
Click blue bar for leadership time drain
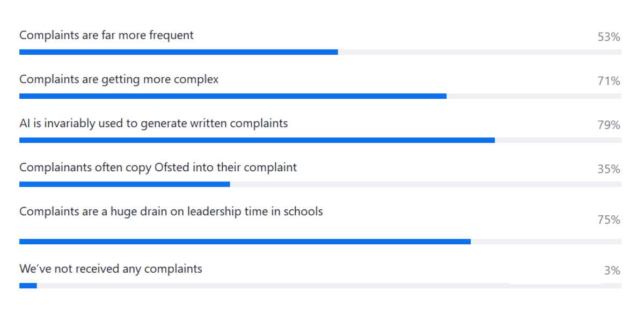(245, 242)
